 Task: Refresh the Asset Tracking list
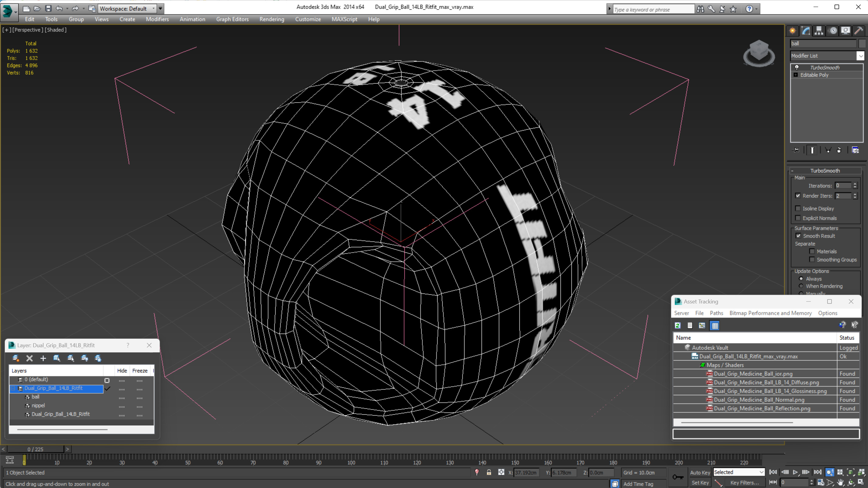coord(678,325)
